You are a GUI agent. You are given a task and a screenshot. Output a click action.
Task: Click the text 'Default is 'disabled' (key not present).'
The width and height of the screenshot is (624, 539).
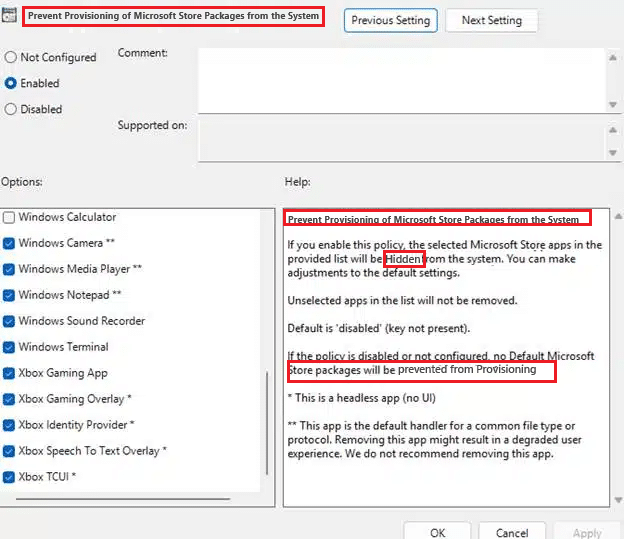378,328
